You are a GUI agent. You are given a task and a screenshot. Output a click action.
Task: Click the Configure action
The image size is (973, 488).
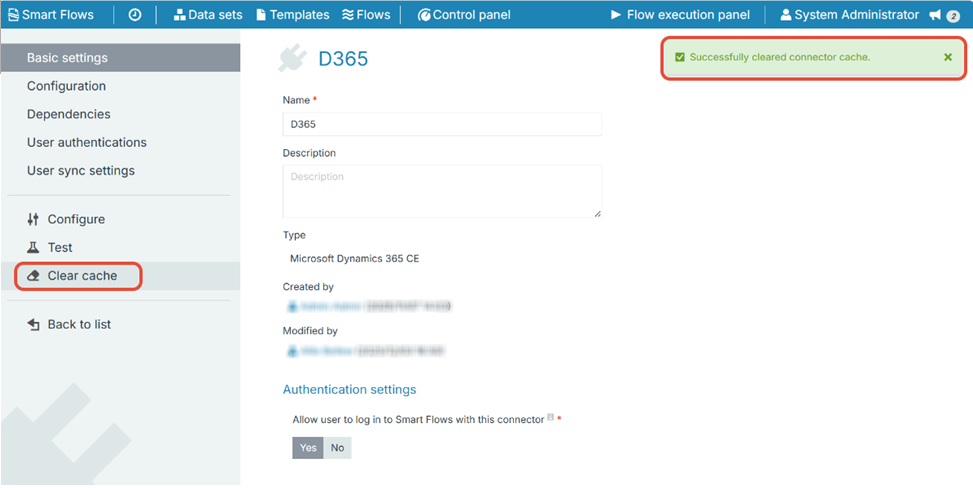point(66,219)
